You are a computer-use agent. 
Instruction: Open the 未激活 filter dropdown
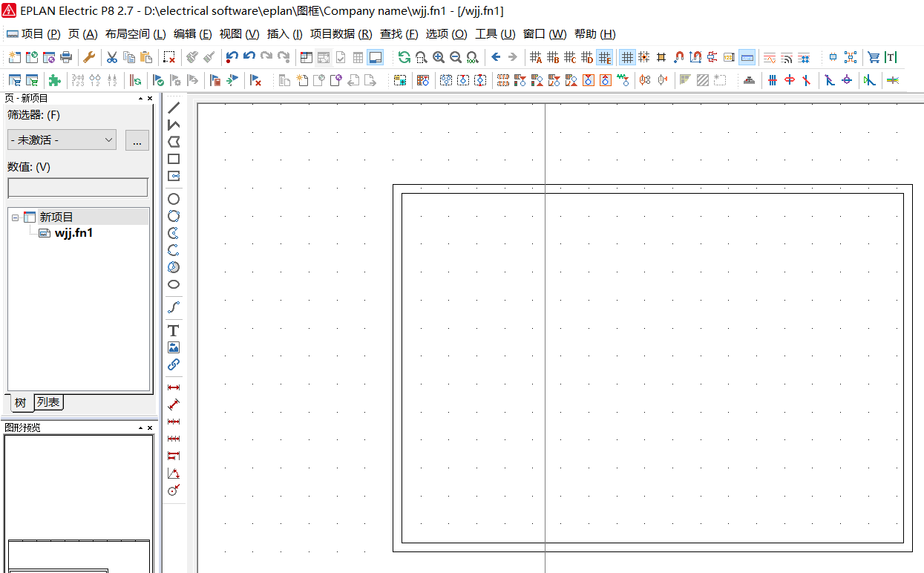[62, 140]
